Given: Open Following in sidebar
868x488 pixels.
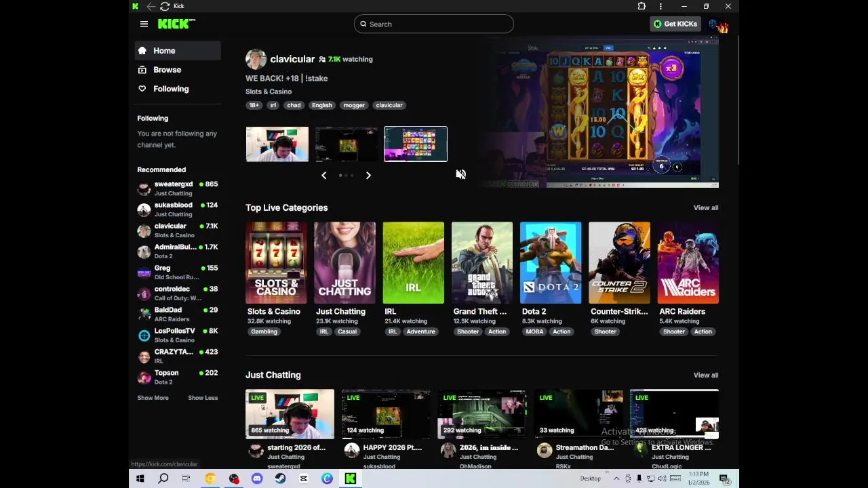Looking at the screenshot, I should pos(178,89).
